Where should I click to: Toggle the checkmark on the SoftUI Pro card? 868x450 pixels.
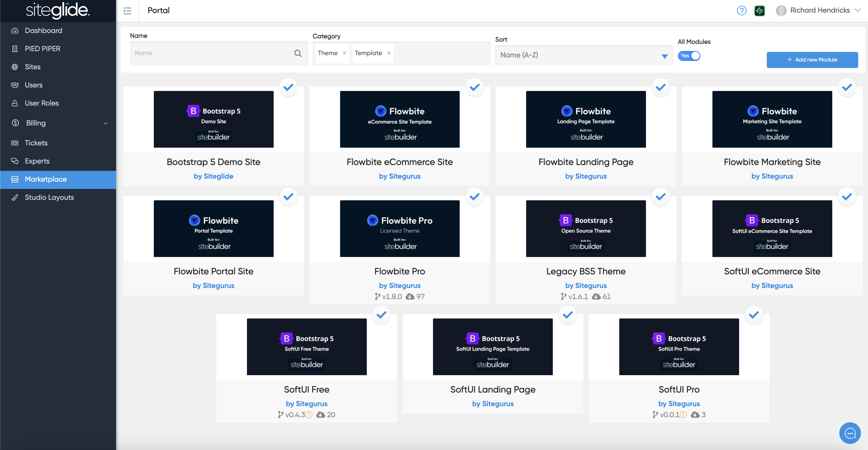point(754,315)
